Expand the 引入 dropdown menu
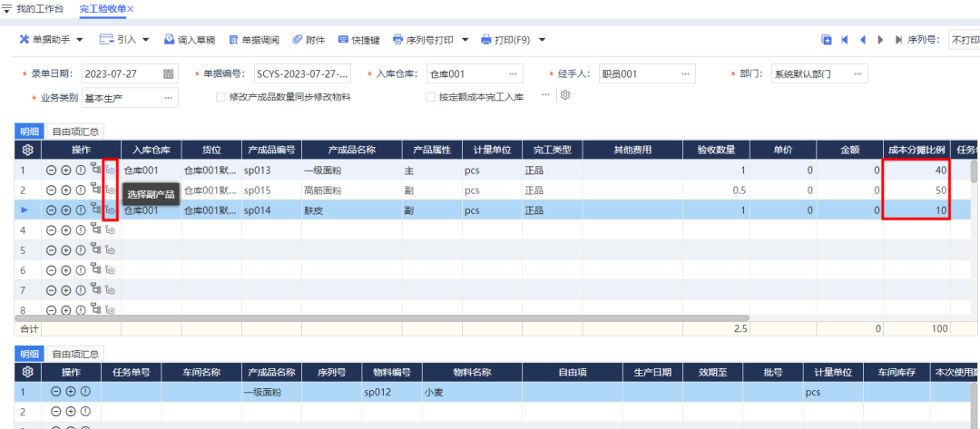Screen dimensions: 980x429 point(145,39)
